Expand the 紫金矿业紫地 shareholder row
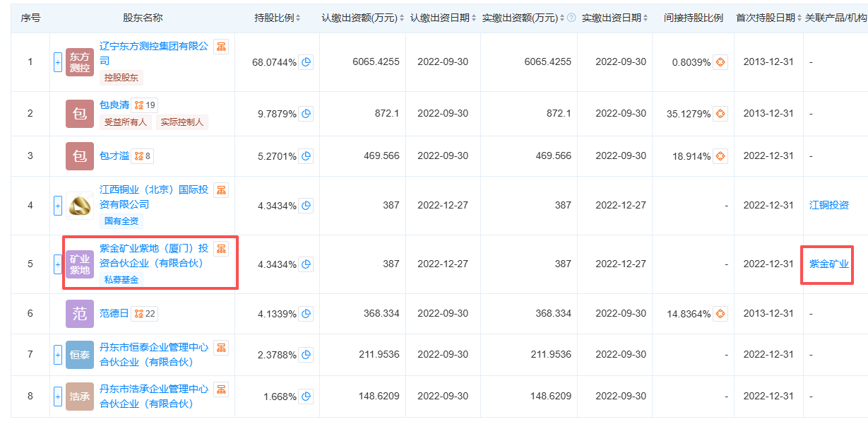This screenshot has width=868, height=434. [58, 264]
